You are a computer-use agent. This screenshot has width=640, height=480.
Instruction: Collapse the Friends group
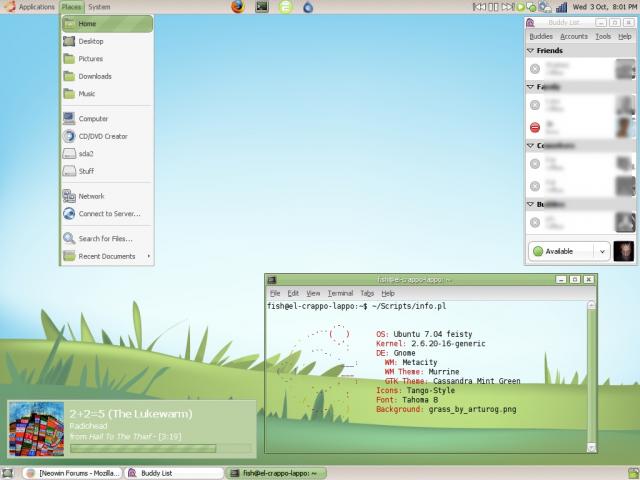[x=531, y=51]
